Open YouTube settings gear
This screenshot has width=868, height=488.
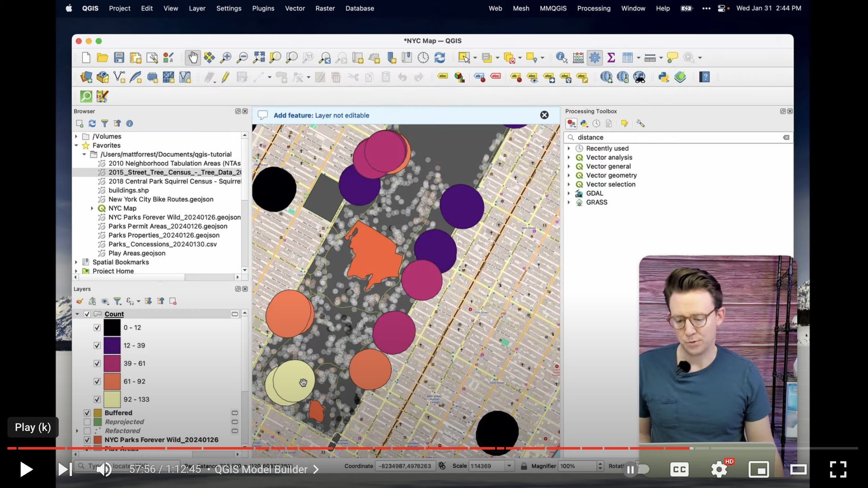(x=719, y=469)
